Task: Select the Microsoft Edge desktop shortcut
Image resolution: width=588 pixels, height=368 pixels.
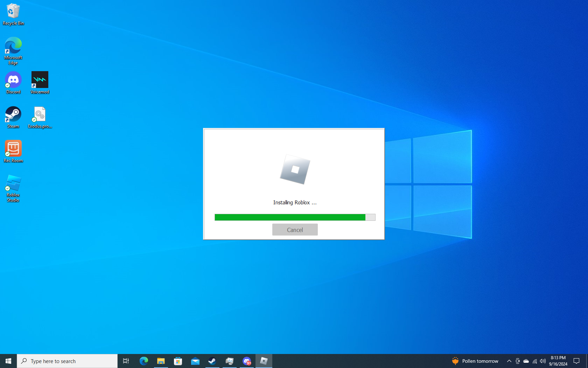Action: coord(13,51)
